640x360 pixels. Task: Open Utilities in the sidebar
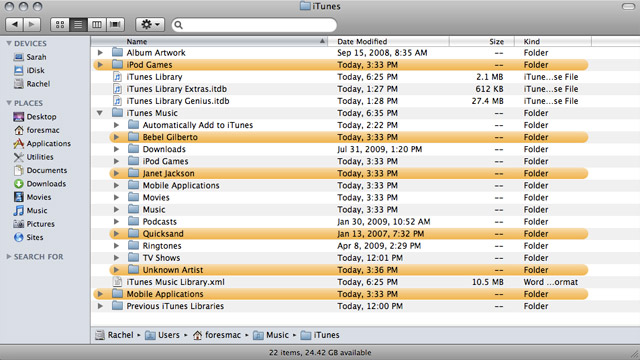pos(33,157)
